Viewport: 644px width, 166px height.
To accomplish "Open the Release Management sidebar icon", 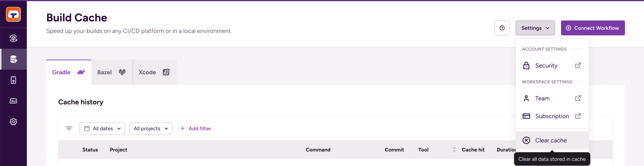I will click(x=13, y=80).
